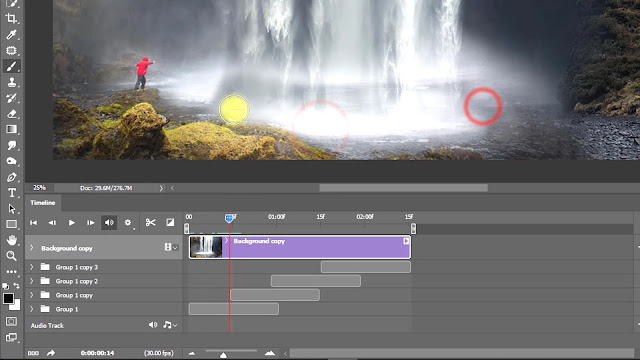The height and width of the screenshot is (360, 640).
Task: Select the Gradient tool
Action: (11, 129)
